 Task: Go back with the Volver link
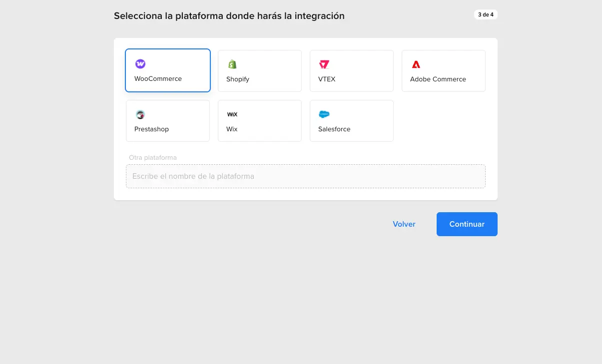click(404, 224)
